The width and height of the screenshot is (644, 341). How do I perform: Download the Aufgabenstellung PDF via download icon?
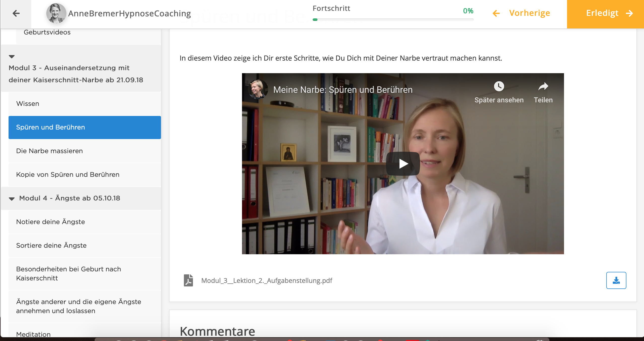click(616, 280)
